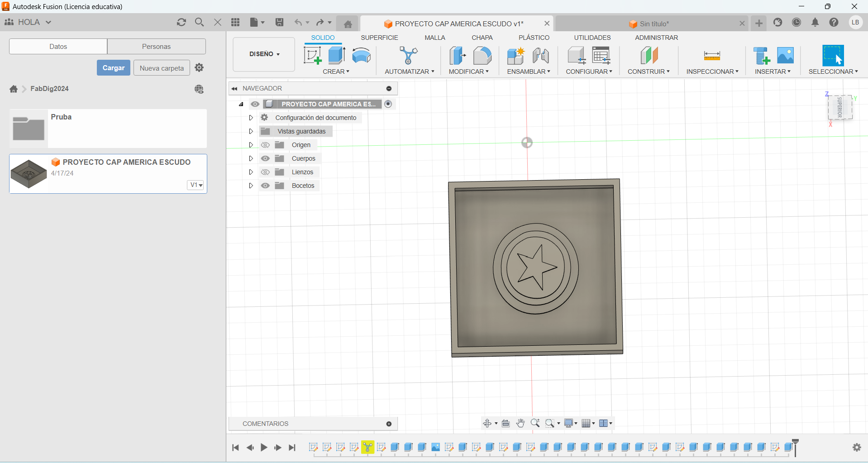This screenshot has height=463, width=868.
Task: Open PROYECTO CAP AMERICA ESCUDO thumbnail
Action: [x=29, y=174]
